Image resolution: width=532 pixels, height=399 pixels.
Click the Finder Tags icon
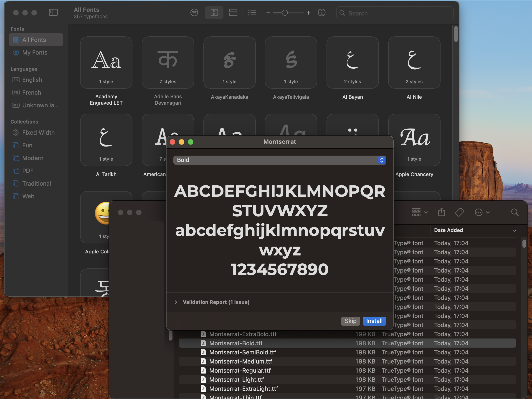click(459, 212)
